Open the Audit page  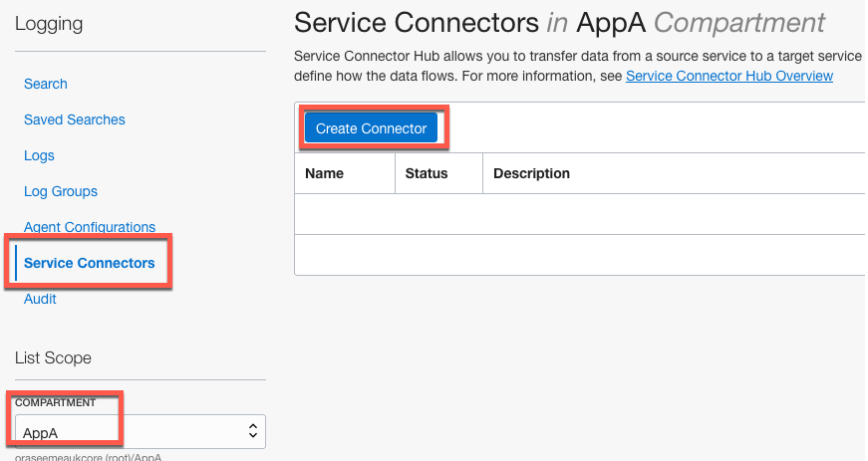coord(40,299)
